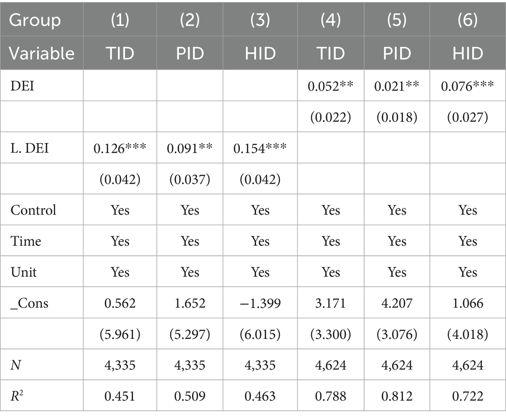Click the N row label
The height and width of the screenshot is (420, 506).
pos(16,365)
